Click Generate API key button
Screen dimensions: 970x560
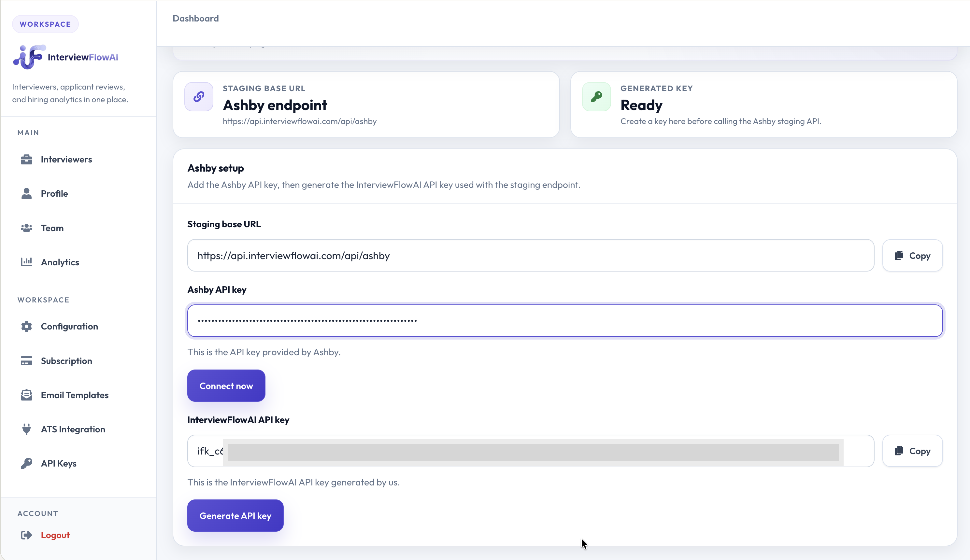(x=235, y=516)
